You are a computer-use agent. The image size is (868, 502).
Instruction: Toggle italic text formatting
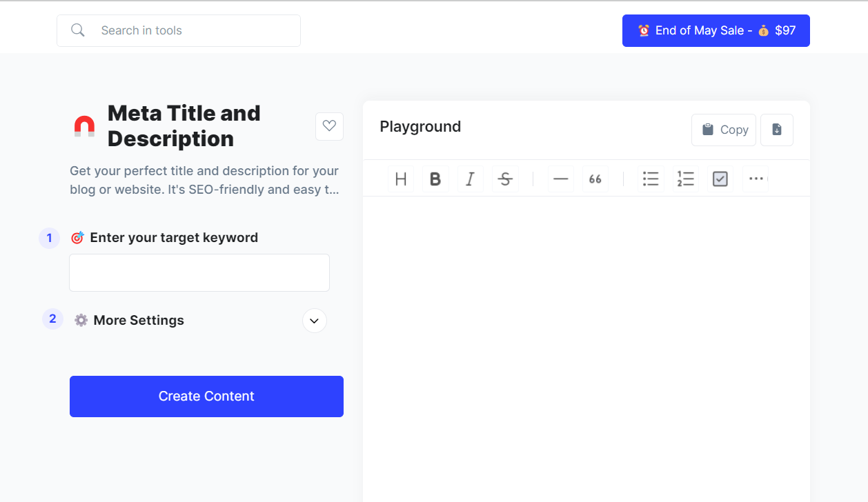coord(470,179)
